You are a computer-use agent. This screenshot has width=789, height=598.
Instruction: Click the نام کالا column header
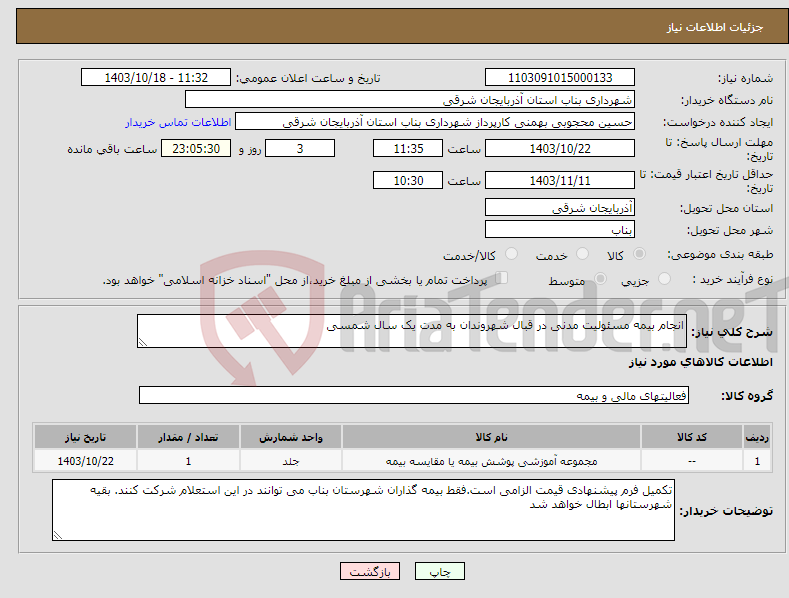[x=492, y=437]
